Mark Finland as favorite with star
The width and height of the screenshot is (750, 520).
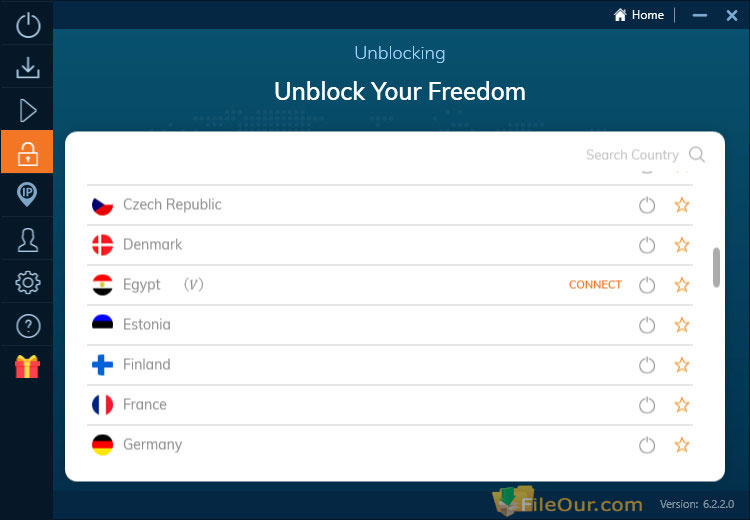[682, 365]
